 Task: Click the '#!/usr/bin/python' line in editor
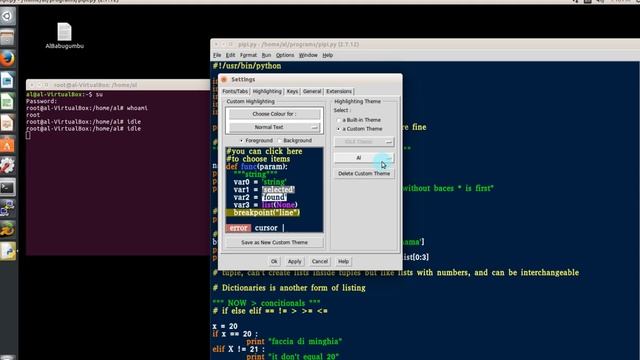click(x=247, y=66)
